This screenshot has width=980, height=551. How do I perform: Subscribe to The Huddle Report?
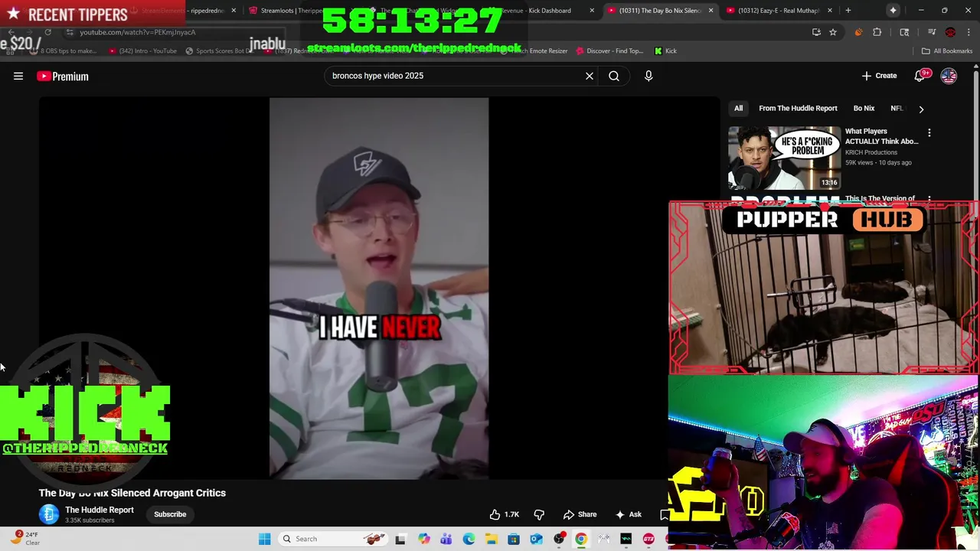pos(170,514)
